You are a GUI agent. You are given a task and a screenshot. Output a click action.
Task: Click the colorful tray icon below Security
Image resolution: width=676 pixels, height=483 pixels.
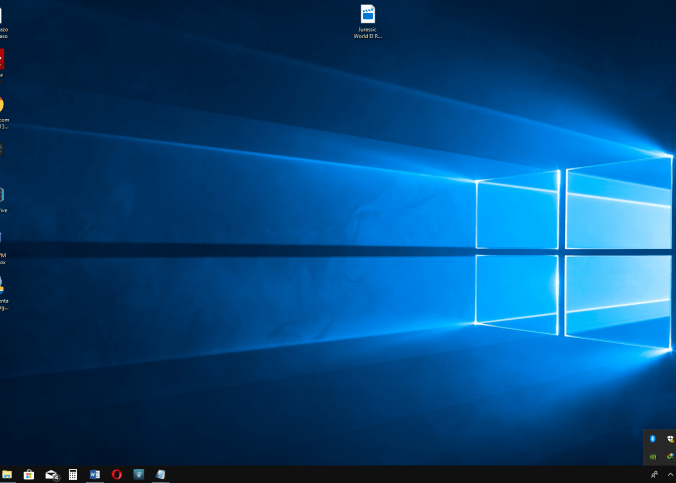point(670,457)
